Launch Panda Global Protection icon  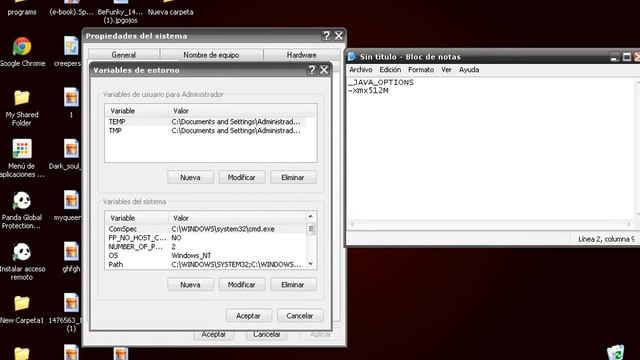[x=22, y=200]
